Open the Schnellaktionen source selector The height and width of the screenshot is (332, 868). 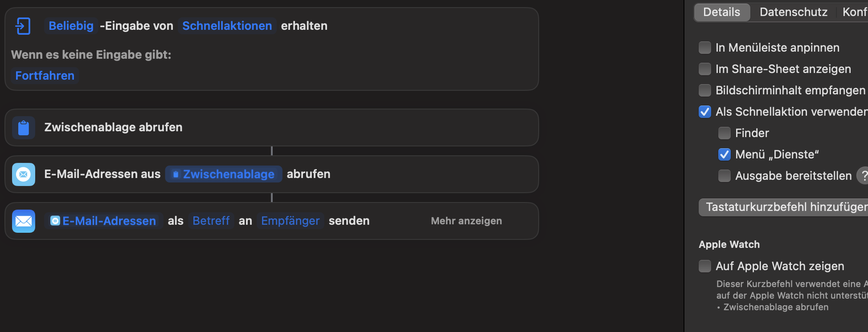(x=227, y=26)
